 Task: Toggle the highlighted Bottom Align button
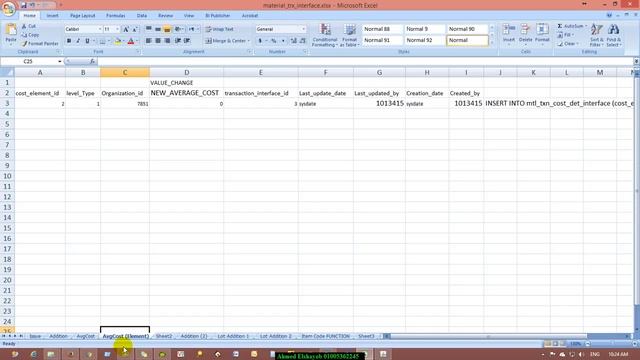167,29
